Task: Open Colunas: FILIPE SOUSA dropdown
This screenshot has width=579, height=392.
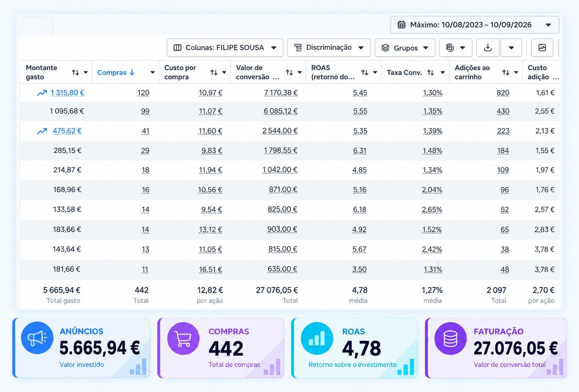Action: [225, 48]
